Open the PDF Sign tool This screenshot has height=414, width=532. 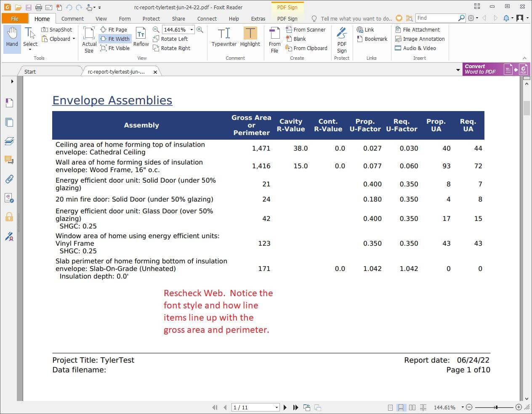342,40
